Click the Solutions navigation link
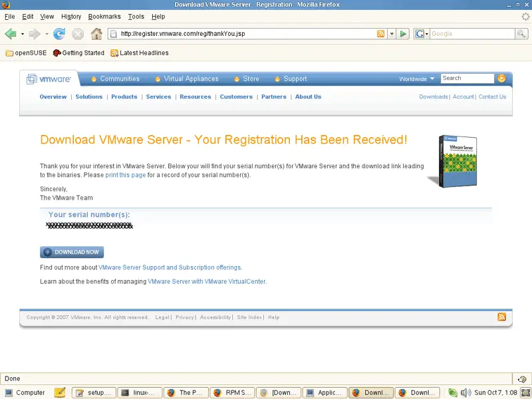532x399 pixels. pos(89,96)
